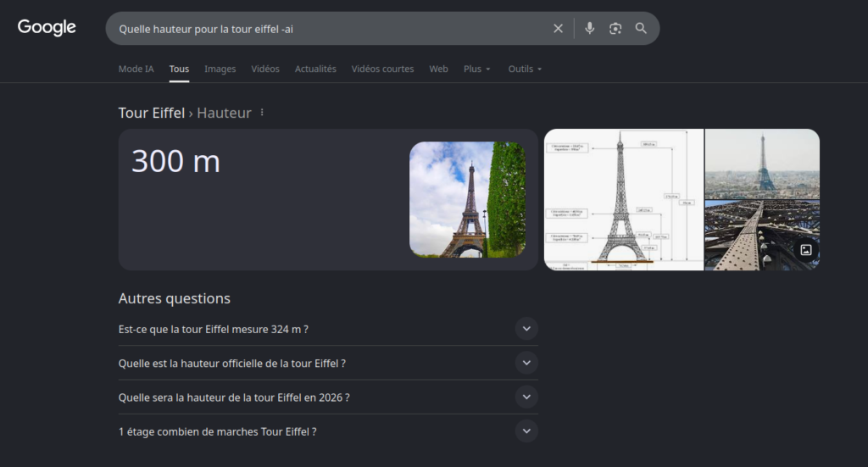Open the Images tab
868x467 pixels.
(220, 69)
